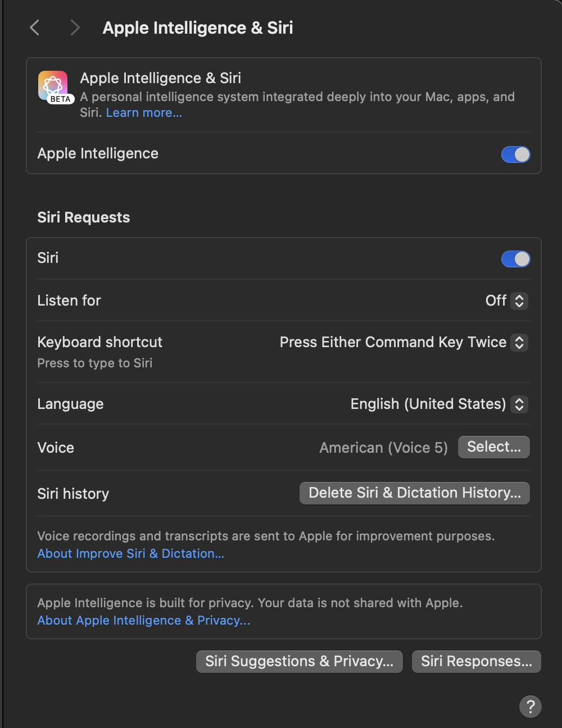Open Siri Responses… settings
This screenshot has height=728, width=562.
pyautogui.click(x=476, y=662)
